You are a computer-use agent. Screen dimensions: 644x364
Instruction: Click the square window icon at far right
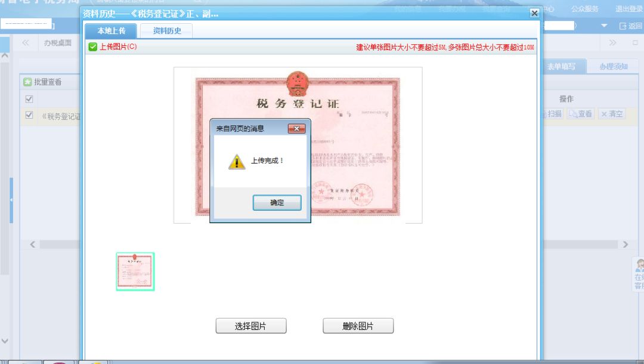pos(635,42)
